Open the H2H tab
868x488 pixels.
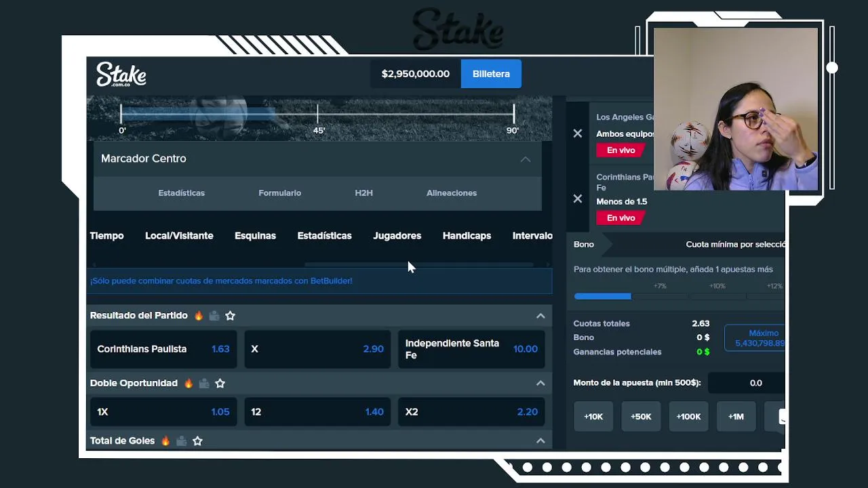click(363, 193)
